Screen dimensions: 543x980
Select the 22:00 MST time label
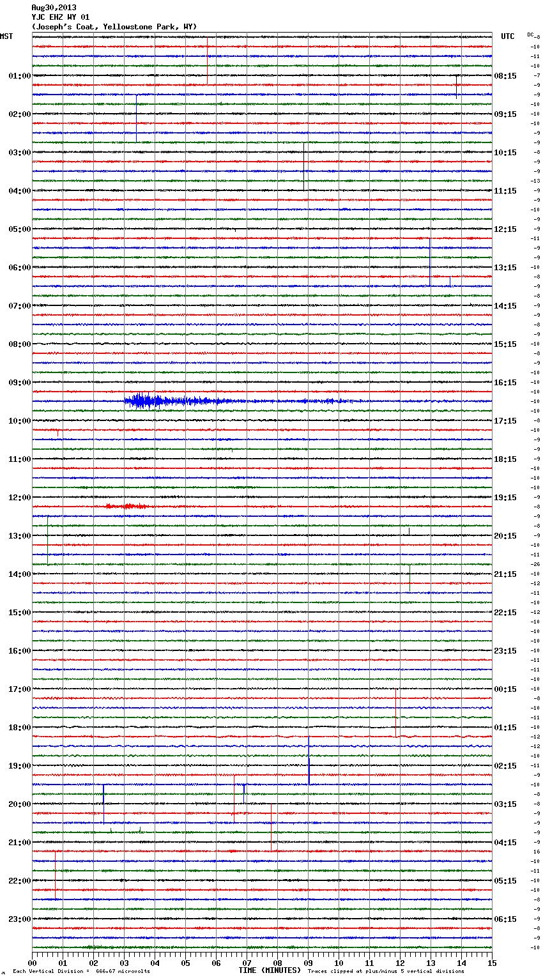pos(20,881)
